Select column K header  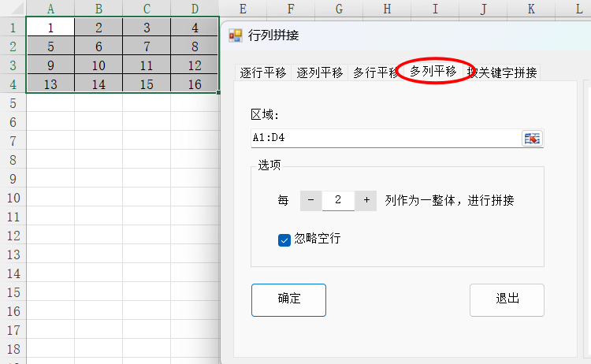tap(531, 9)
